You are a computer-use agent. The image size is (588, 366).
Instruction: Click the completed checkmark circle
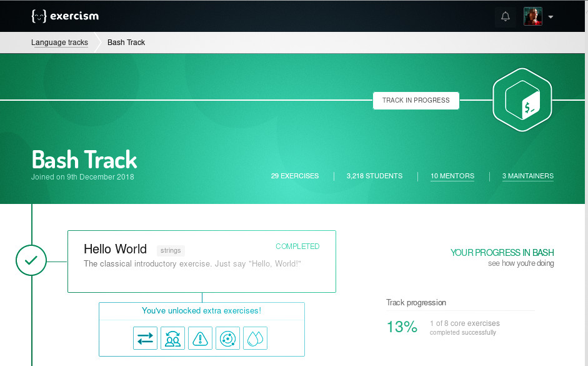31,260
